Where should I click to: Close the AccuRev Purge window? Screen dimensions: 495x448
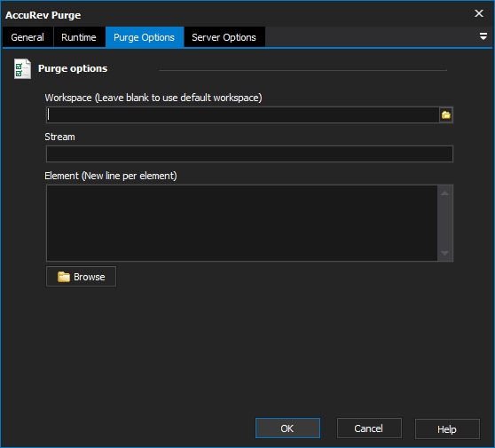[x=479, y=13]
